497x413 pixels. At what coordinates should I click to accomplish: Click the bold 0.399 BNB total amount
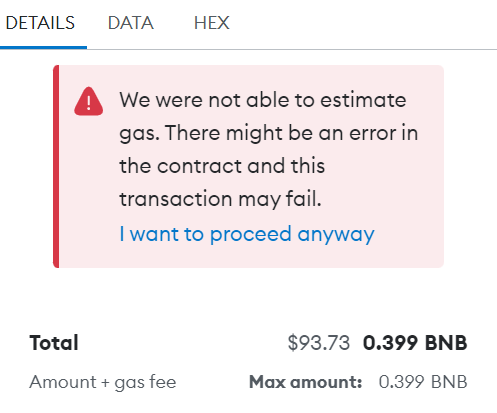(415, 343)
